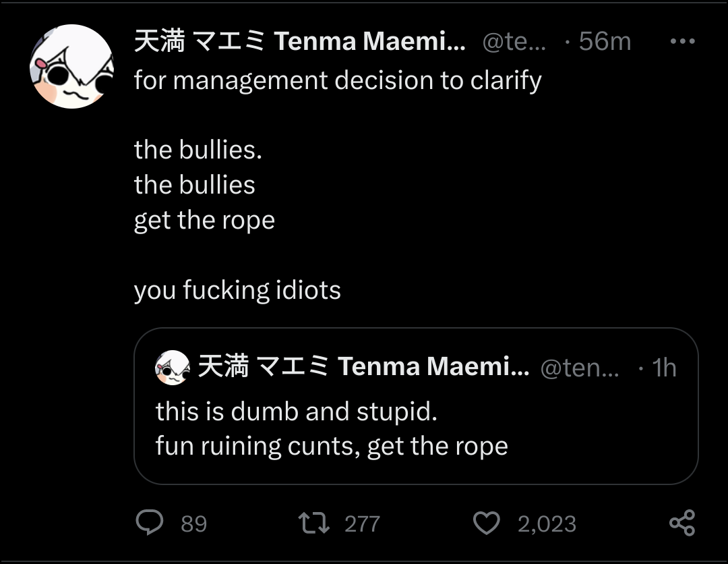Open the three-dot more options menu
The height and width of the screenshot is (564, 728).
682,41
